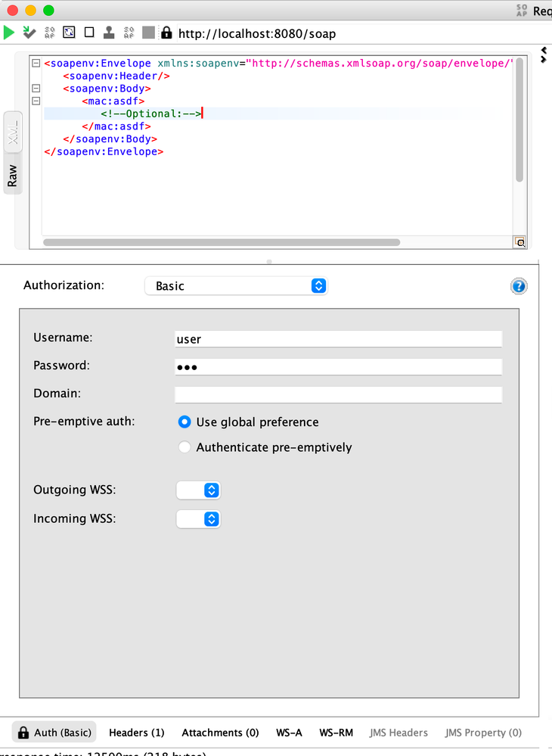Open the Authorization type dropdown
Image resolution: width=552 pixels, height=756 pixels.
point(236,286)
